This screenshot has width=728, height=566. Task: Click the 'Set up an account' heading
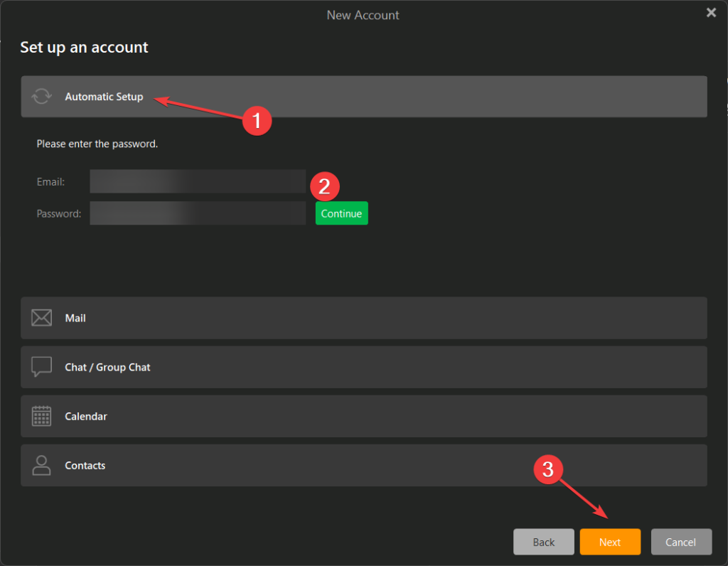click(x=84, y=48)
